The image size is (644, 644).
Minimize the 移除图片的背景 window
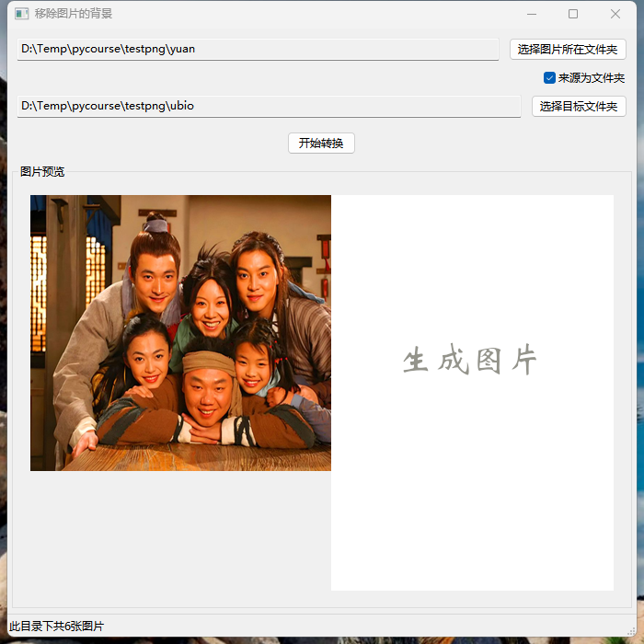pyautogui.click(x=532, y=14)
